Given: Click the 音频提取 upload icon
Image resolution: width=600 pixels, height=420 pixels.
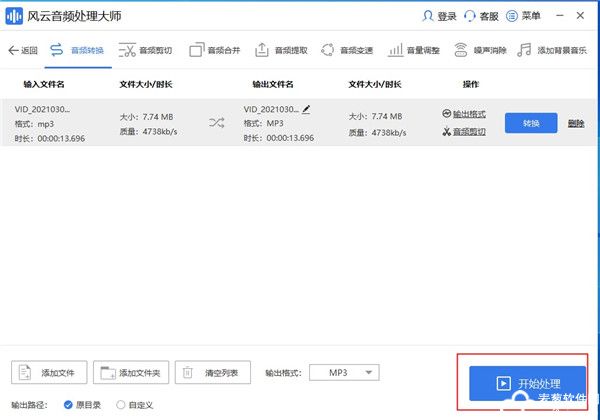Looking at the screenshot, I should [x=262, y=50].
